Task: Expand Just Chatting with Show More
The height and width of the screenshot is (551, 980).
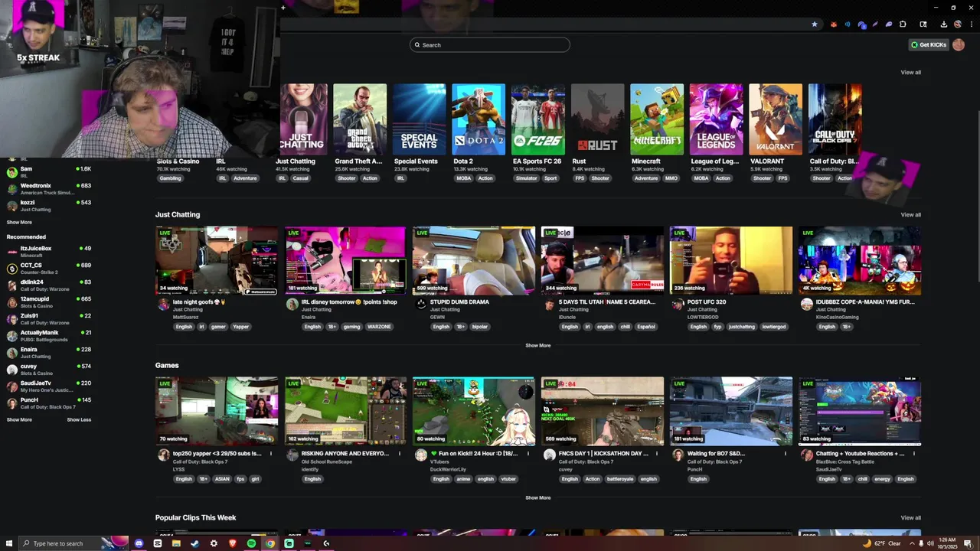Action: 537,345
